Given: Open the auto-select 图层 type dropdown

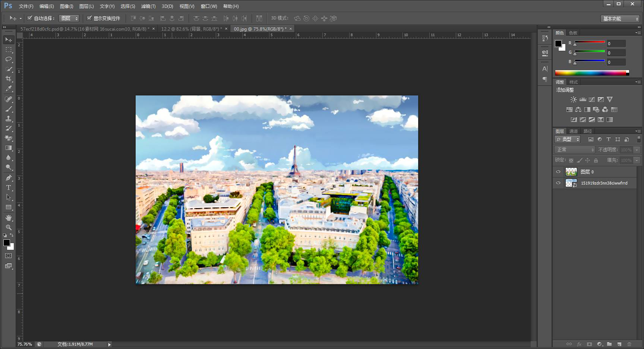Looking at the screenshot, I should [69, 18].
